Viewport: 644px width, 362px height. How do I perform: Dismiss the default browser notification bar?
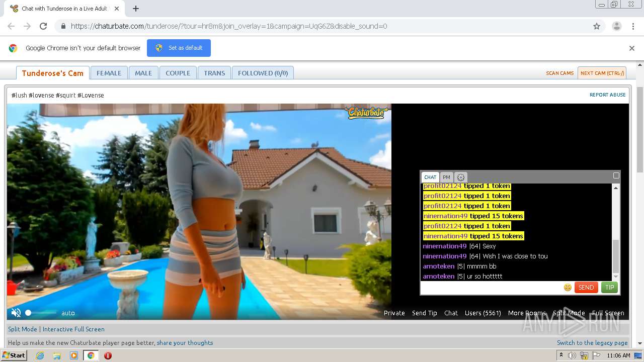632,48
